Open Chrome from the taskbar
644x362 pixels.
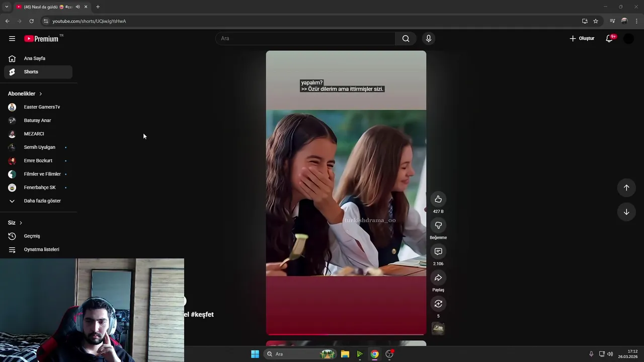pyautogui.click(x=375, y=354)
